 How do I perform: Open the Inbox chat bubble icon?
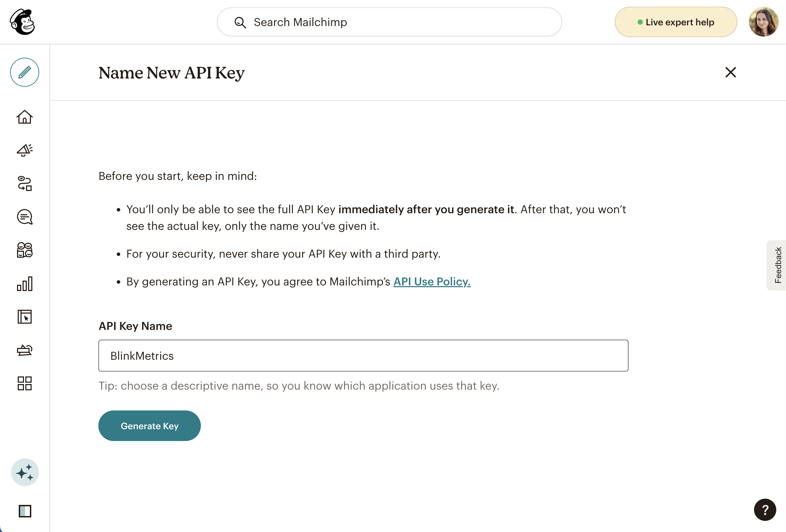[x=24, y=217]
